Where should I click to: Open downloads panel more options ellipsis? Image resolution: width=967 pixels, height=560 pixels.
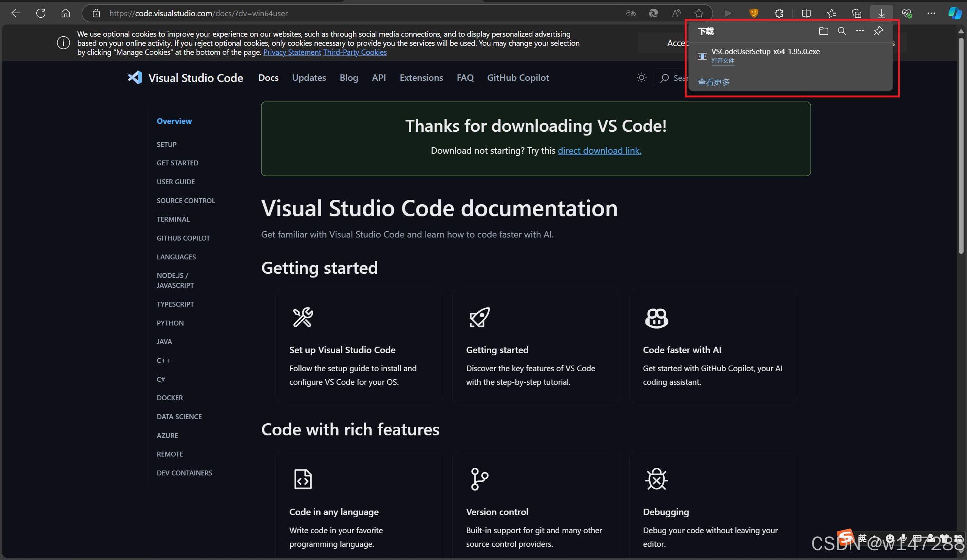point(860,31)
